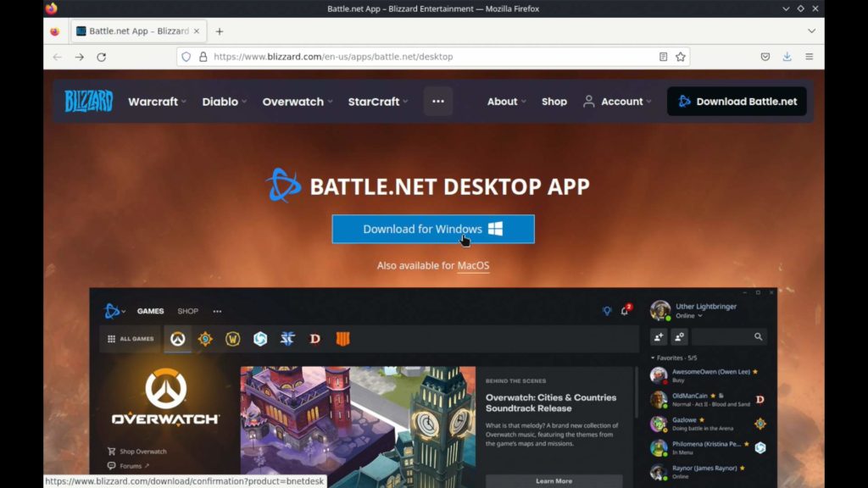Open the Firefox View pinned icon
This screenshot has width=868, height=488.
click(x=54, y=31)
